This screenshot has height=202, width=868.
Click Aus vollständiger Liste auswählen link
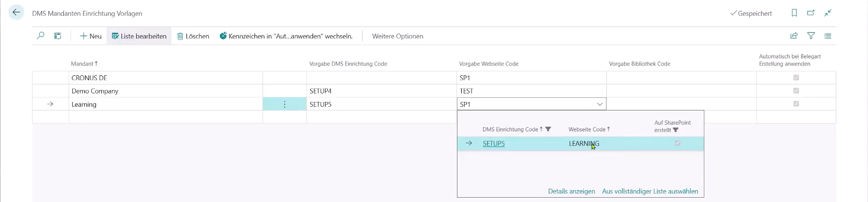point(650,192)
